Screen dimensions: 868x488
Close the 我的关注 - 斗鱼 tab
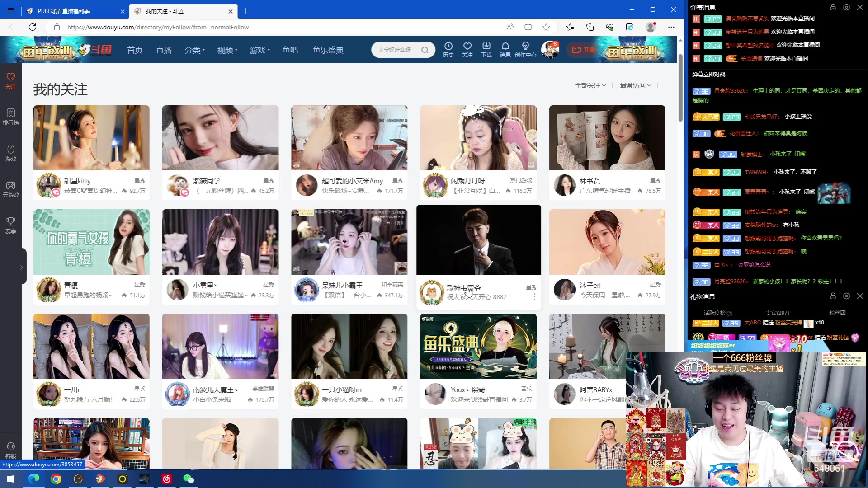(x=231, y=11)
